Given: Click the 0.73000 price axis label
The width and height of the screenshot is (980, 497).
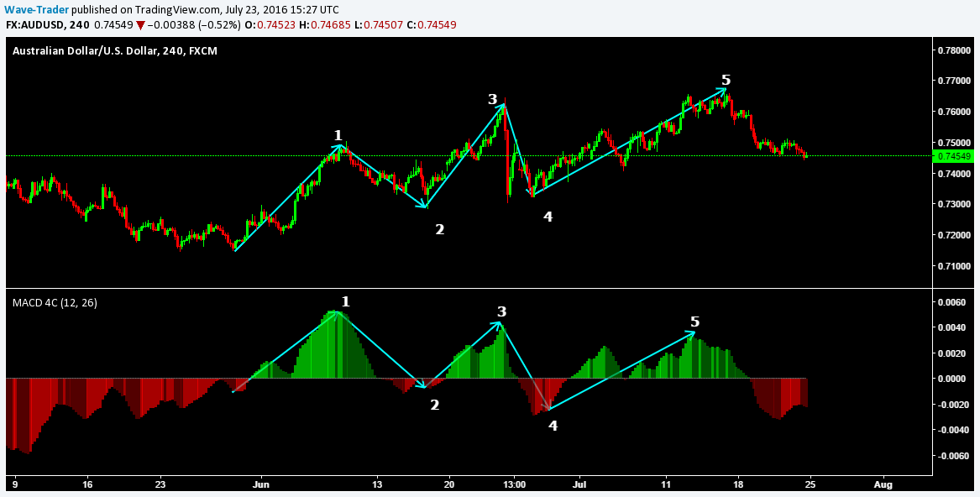Looking at the screenshot, I should [954, 205].
